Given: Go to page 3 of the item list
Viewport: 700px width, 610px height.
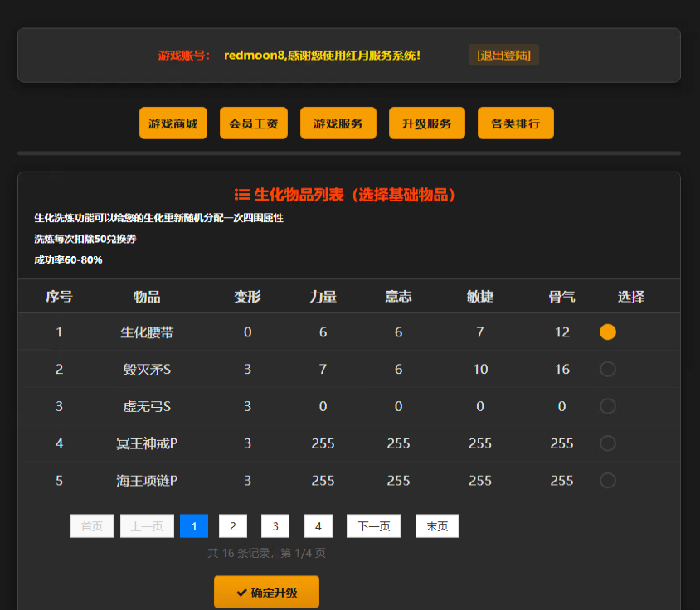Looking at the screenshot, I should coord(275,525).
